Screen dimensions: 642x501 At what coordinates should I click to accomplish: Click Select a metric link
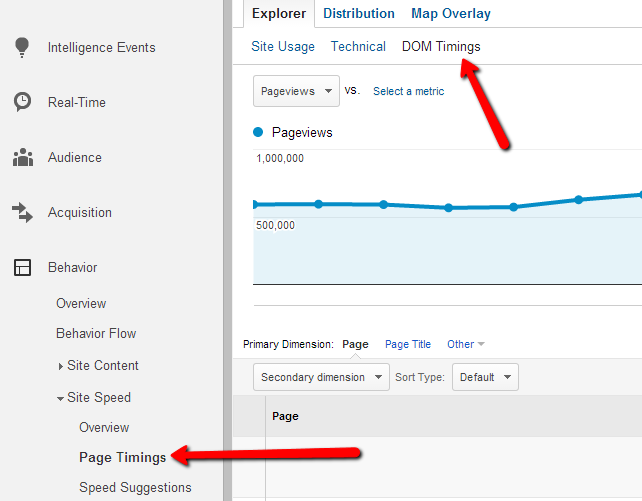point(408,91)
